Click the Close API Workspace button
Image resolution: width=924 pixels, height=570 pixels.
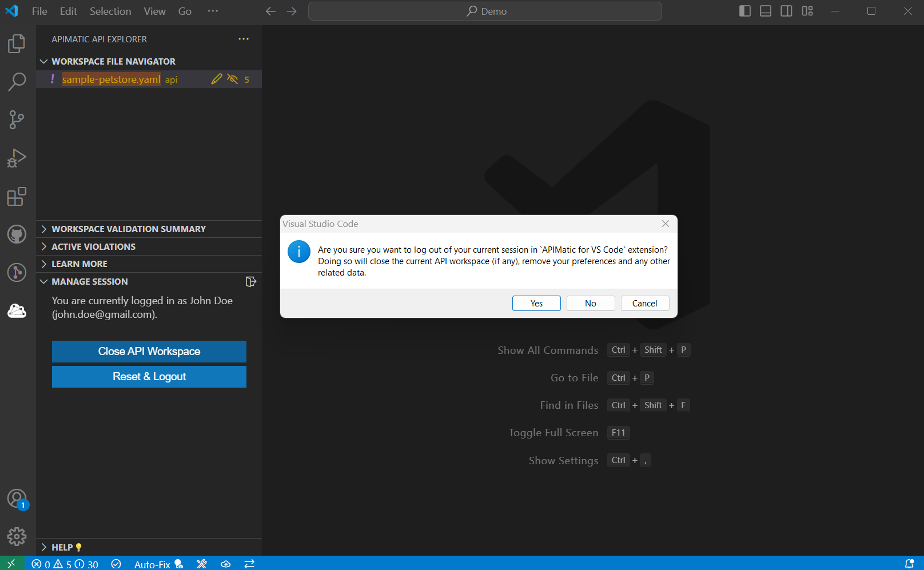pos(149,352)
